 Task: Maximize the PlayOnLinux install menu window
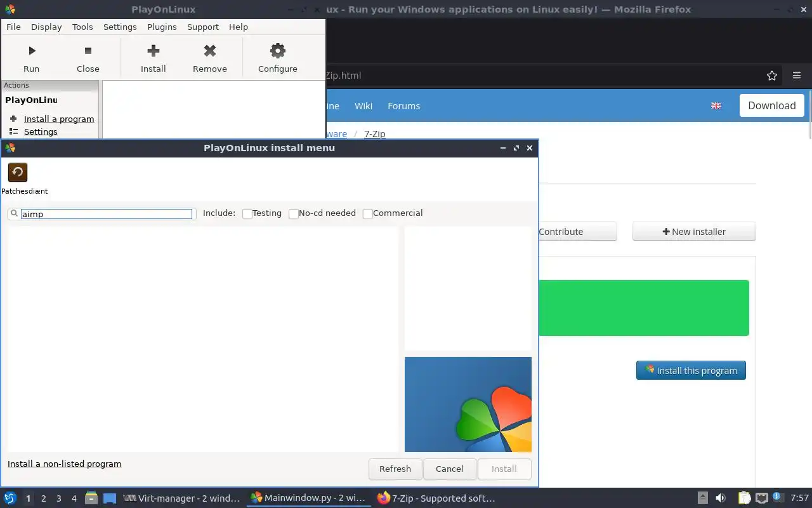pyautogui.click(x=516, y=148)
